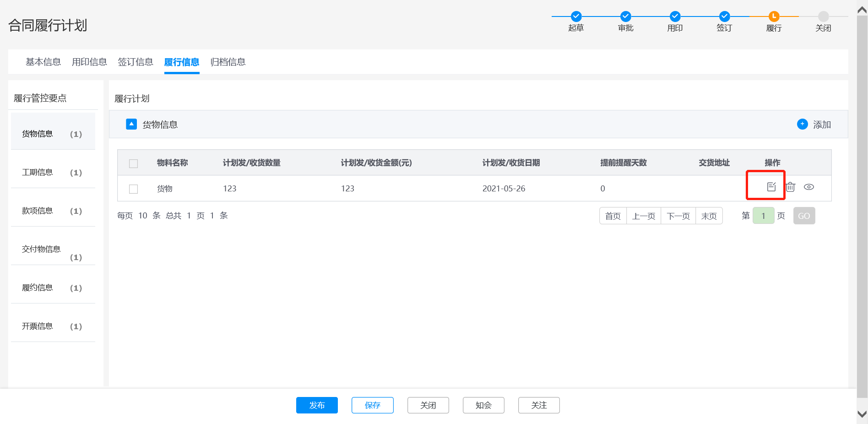Delete the 货物 row with trash icon
Image resolution: width=868 pixels, height=424 pixels.
(x=790, y=187)
